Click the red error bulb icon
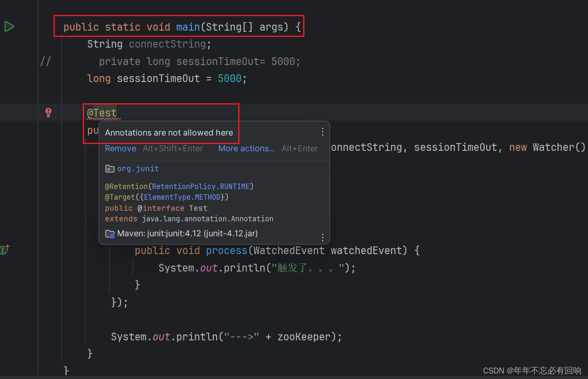This screenshot has height=379, width=588. [48, 112]
